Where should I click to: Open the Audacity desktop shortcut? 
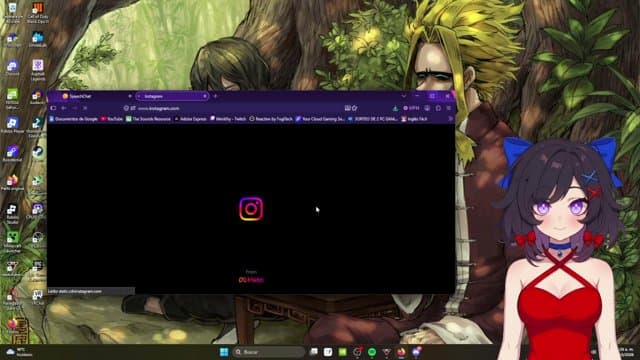pyautogui.click(x=38, y=97)
